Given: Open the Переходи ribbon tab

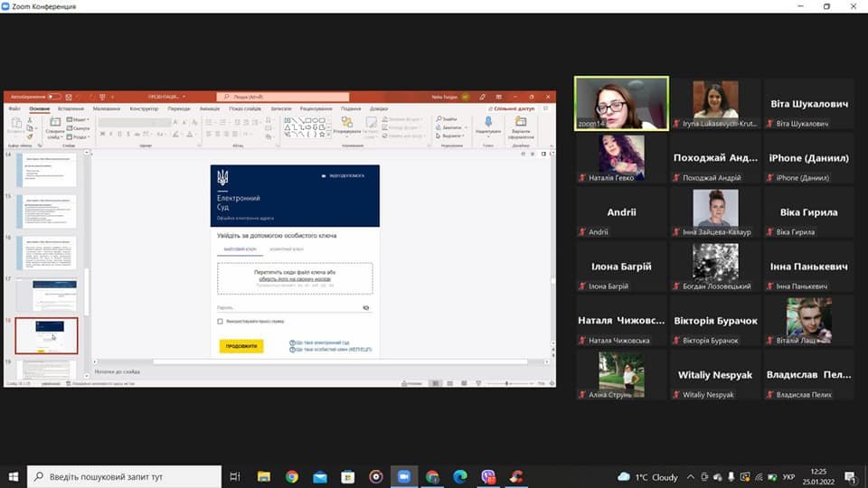Looking at the screenshot, I should tap(179, 108).
